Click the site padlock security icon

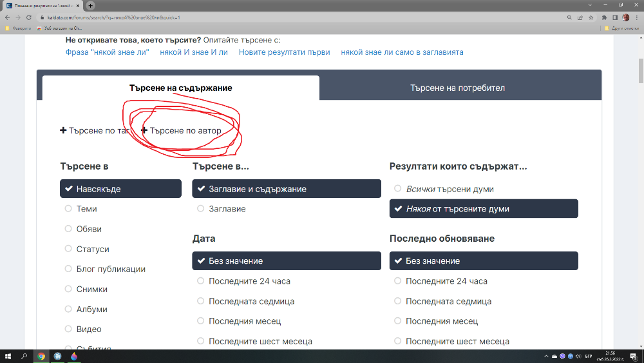[42, 17]
